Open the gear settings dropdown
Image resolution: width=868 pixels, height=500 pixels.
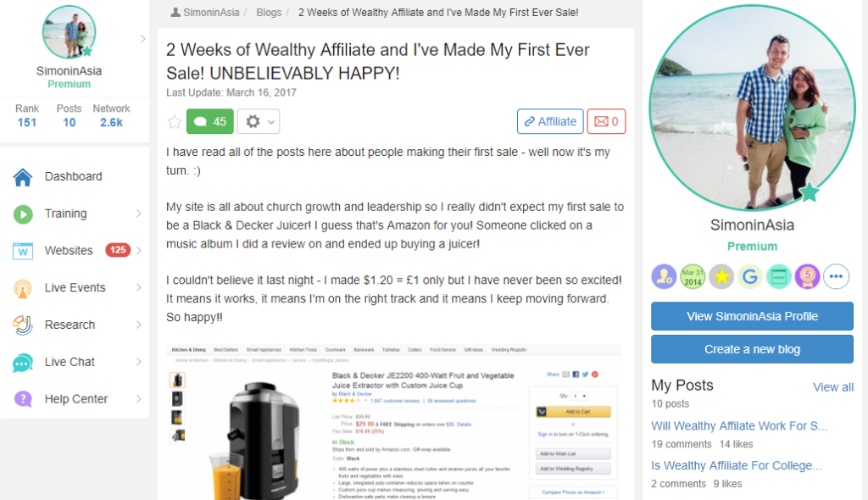tap(259, 122)
